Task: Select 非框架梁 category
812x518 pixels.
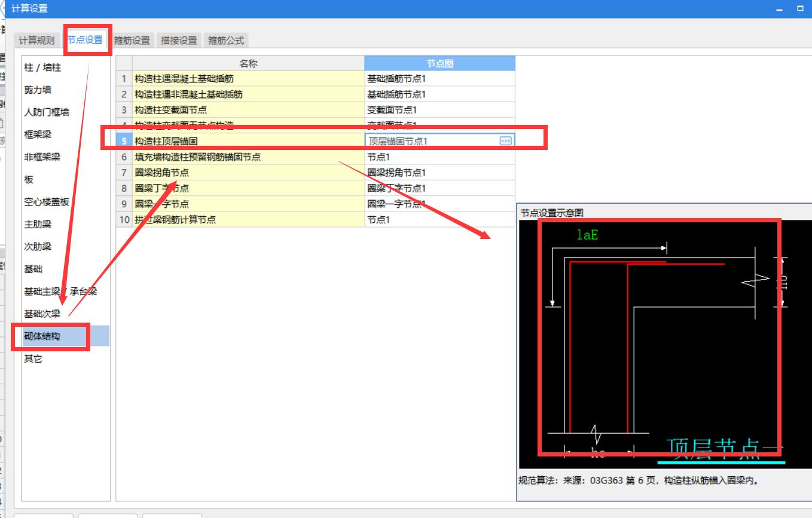Action: pyautogui.click(x=66, y=157)
